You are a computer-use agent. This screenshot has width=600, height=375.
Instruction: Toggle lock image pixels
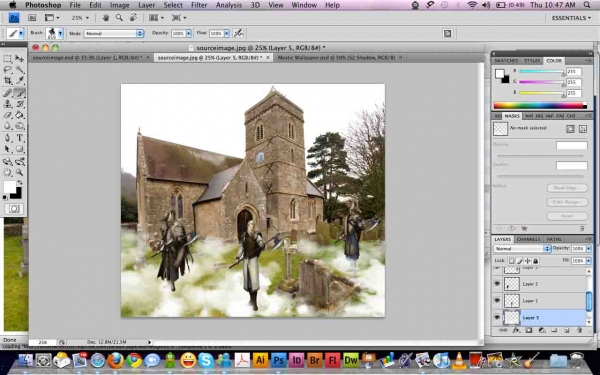point(520,261)
